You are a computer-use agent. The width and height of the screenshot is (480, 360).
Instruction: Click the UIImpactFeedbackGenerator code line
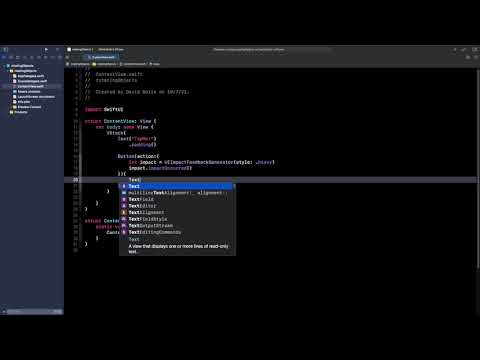point(202,162)
